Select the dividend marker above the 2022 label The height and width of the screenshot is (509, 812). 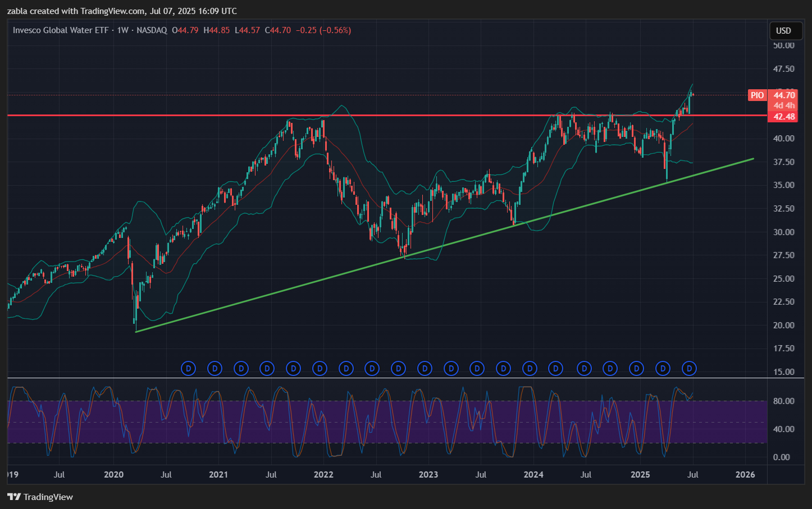320,369
